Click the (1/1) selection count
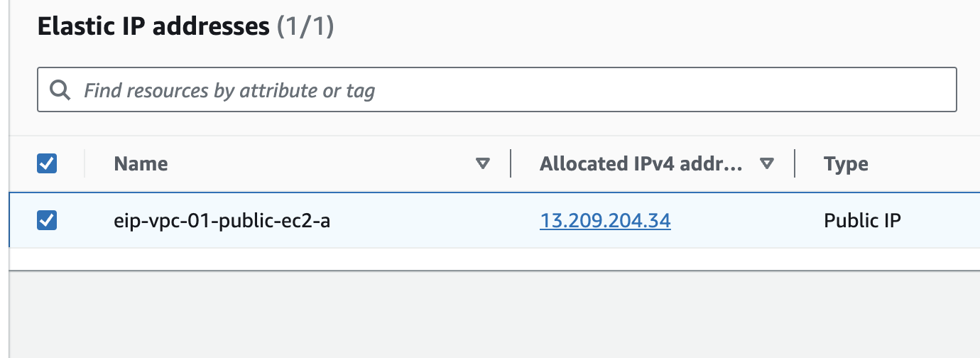 point(305,28)
